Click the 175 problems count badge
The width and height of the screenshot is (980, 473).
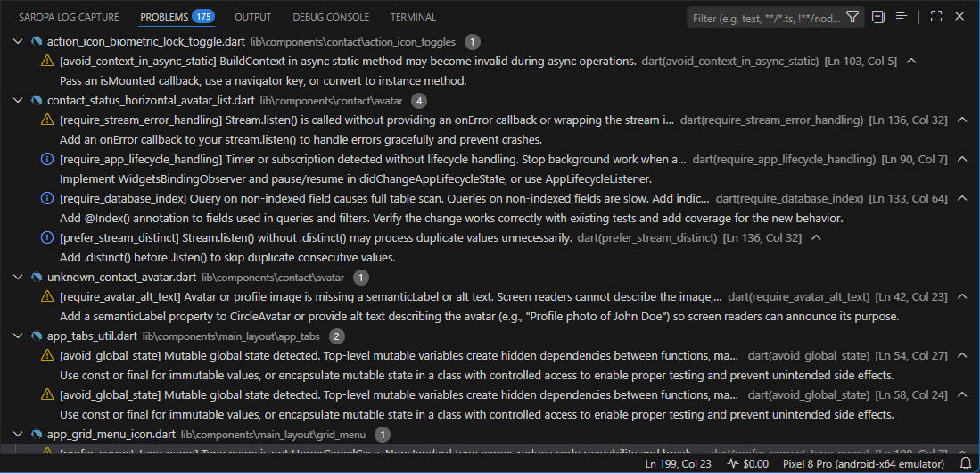coord(203,17)
